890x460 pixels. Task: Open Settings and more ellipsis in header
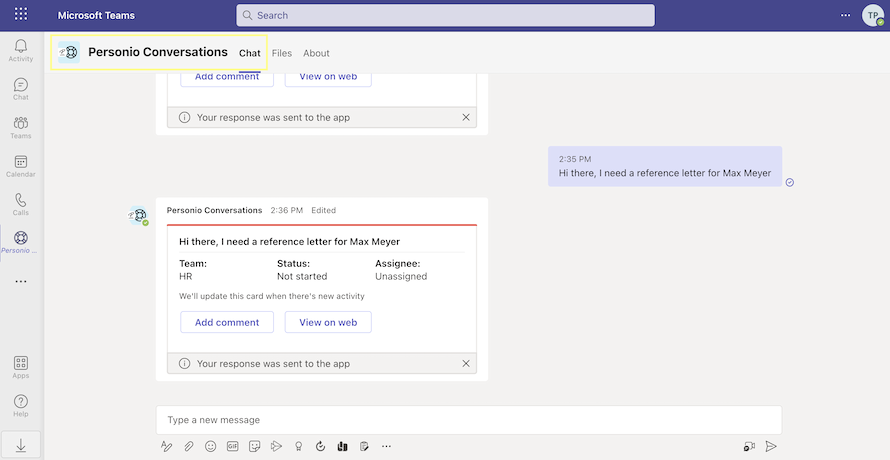846,15
